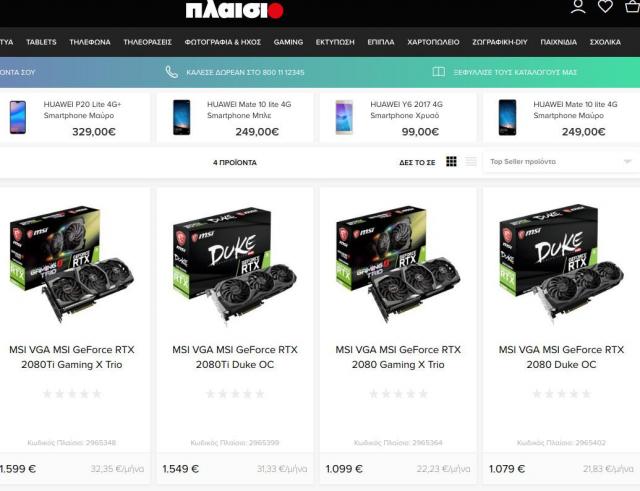Open the GAMING menu
Image resolution: width=640 pixels, height=491 pixels.
288,42
